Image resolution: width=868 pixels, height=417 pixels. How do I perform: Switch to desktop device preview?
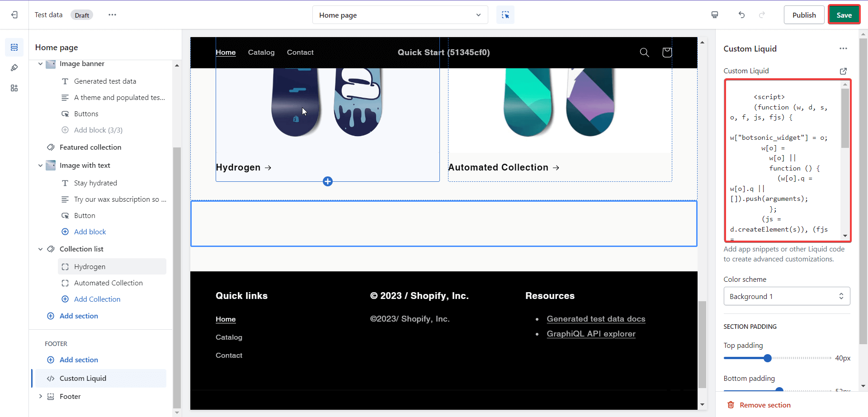point(714,15)
